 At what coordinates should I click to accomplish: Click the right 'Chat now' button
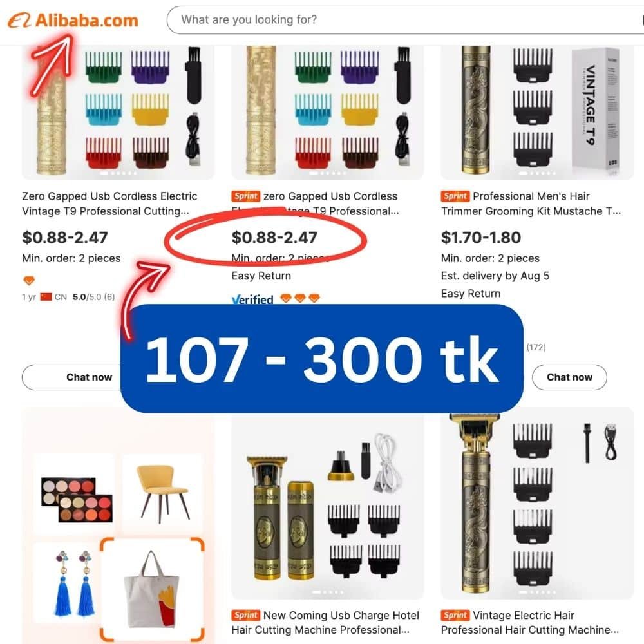[569, 377]
